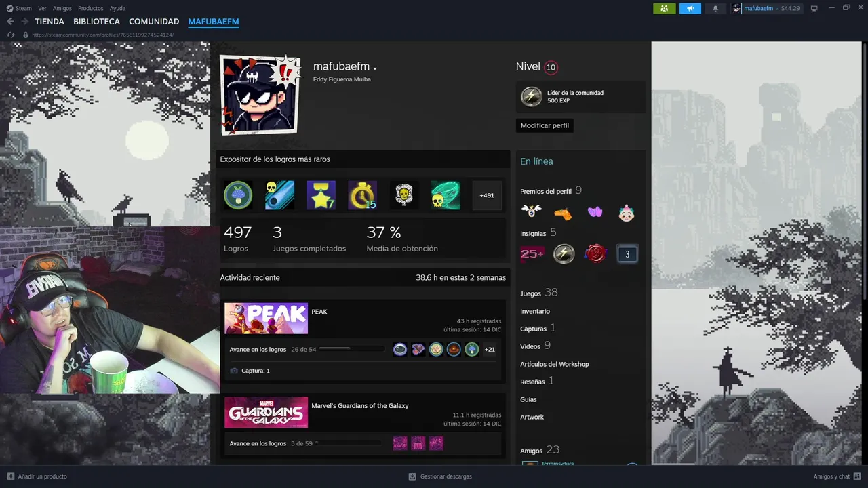
Task: Open the Guardians of the Galaxy banner
Action: (266, 412)
